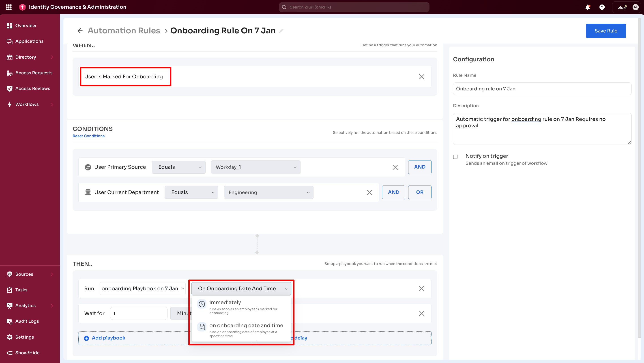
Task: Click the Save Rule button
Action: (x=606, y=31)
